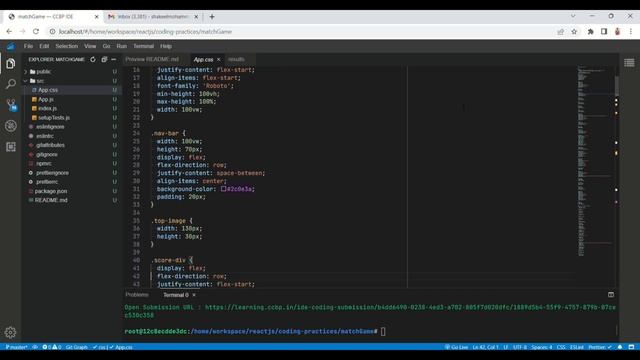640x360 pixels.
Task: Switch to Inbox Gmail browser tab
Action: tap(152, 17)
